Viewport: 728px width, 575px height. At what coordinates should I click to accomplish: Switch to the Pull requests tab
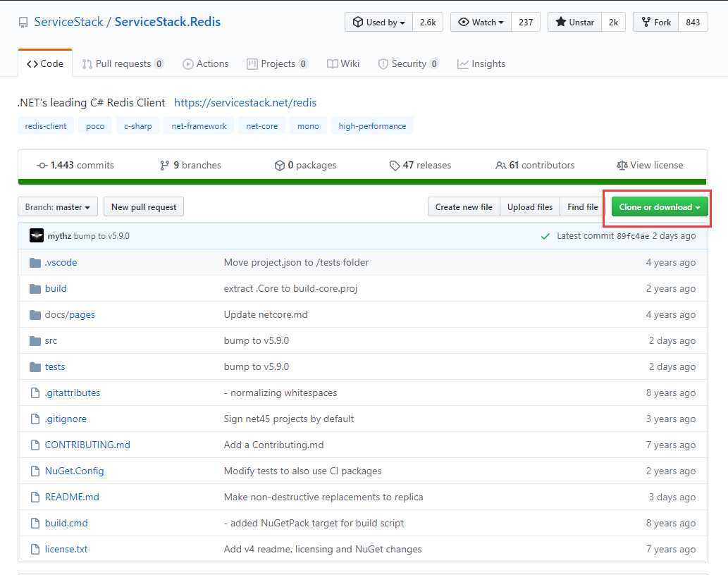123,64
